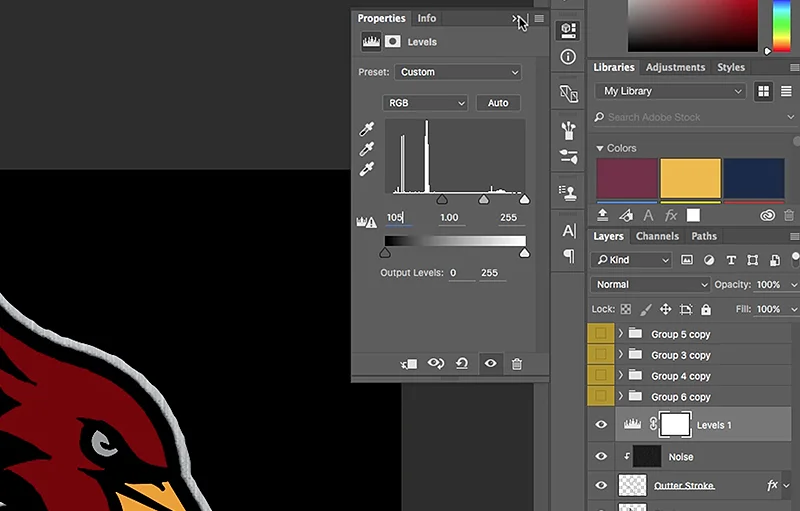Show the Group 4 copy layer
The width and height of the screenshot is (800, 511).
(601, 375)
